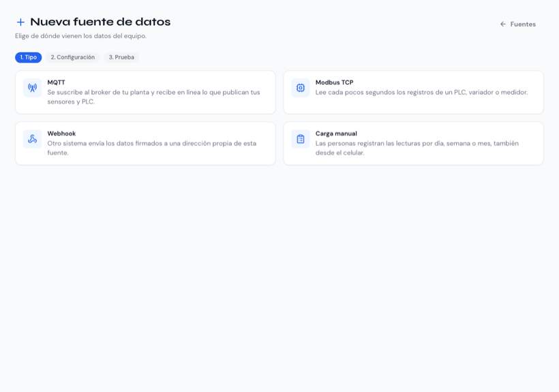Click the text 'Se suscribe al broker de tu planta'

pos(98,92)
